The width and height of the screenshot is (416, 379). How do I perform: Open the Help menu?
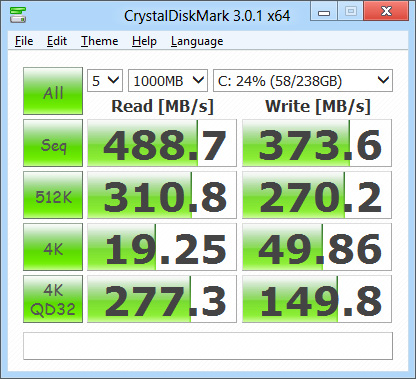pyautogui.click(x=144, y=41)
